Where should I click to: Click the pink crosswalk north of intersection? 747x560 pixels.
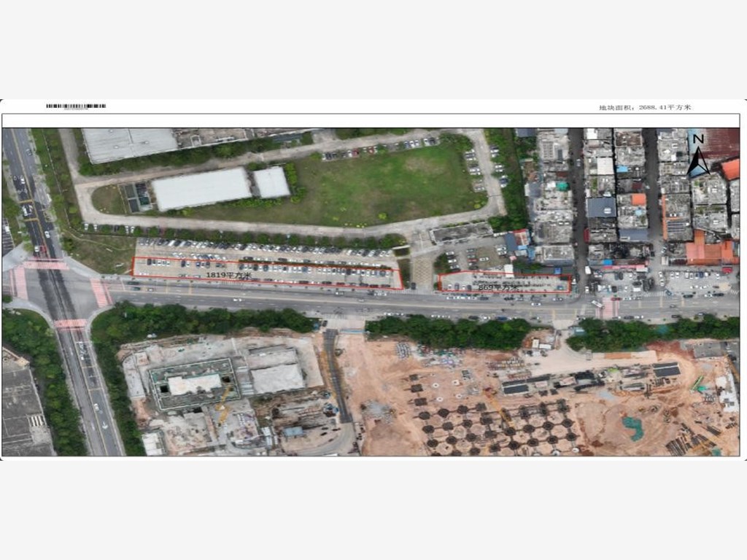[45, 264]
